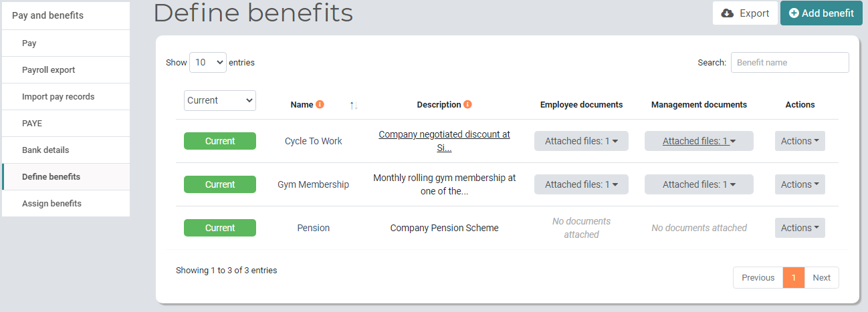Open PAYE section in sidebar
Screen dimensions: 868x312
[x=66, y=123]
